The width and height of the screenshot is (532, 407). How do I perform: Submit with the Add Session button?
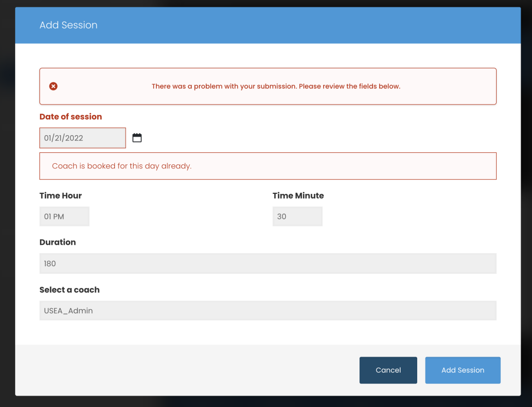463,370
